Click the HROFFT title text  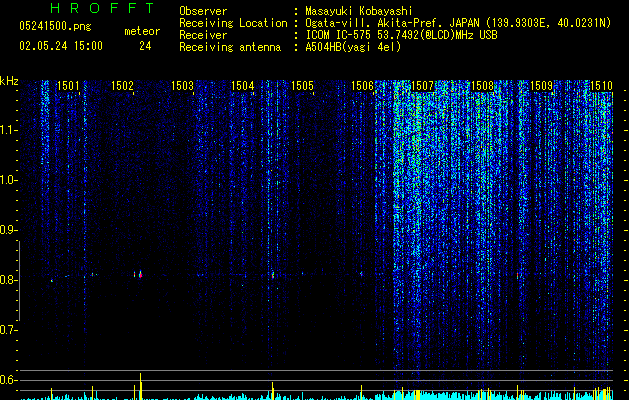click(102, 8)
